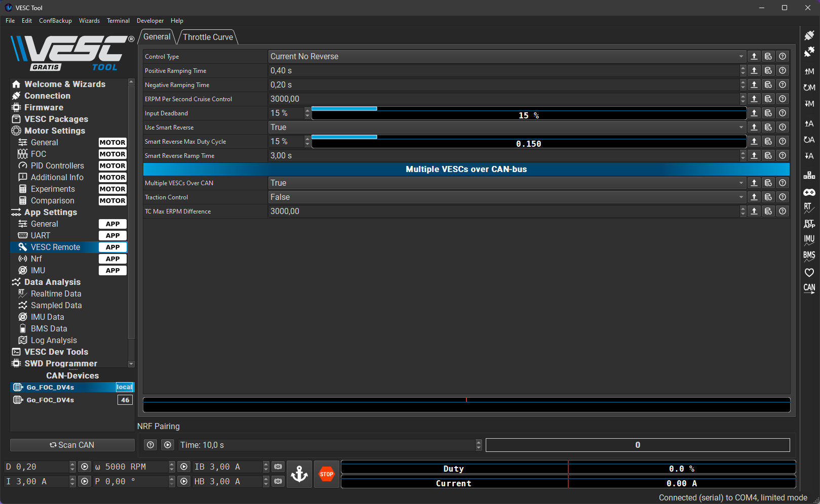Read default for Input Deadband row
This screenshot has width=820, height=504.
coord(768,113)
